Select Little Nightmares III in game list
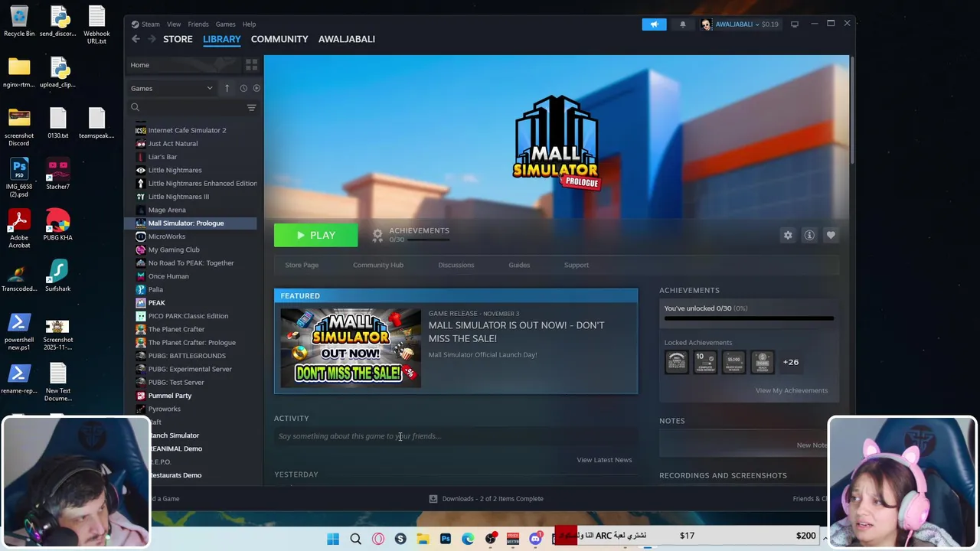The image size is (980, 551). click(178, 197)
